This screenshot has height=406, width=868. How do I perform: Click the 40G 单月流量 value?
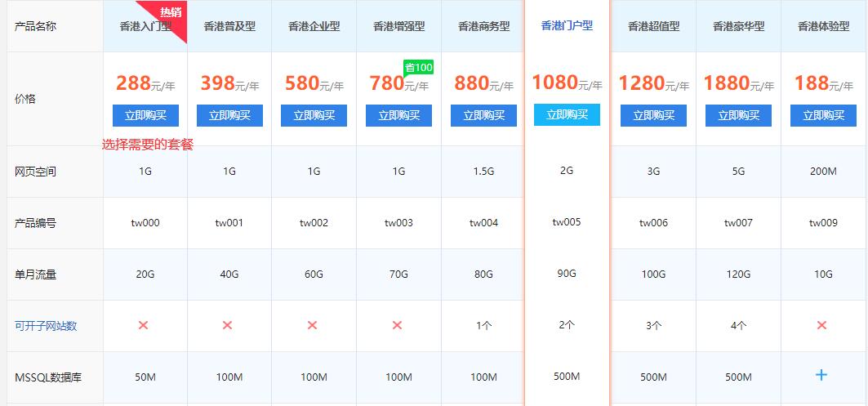229,274
